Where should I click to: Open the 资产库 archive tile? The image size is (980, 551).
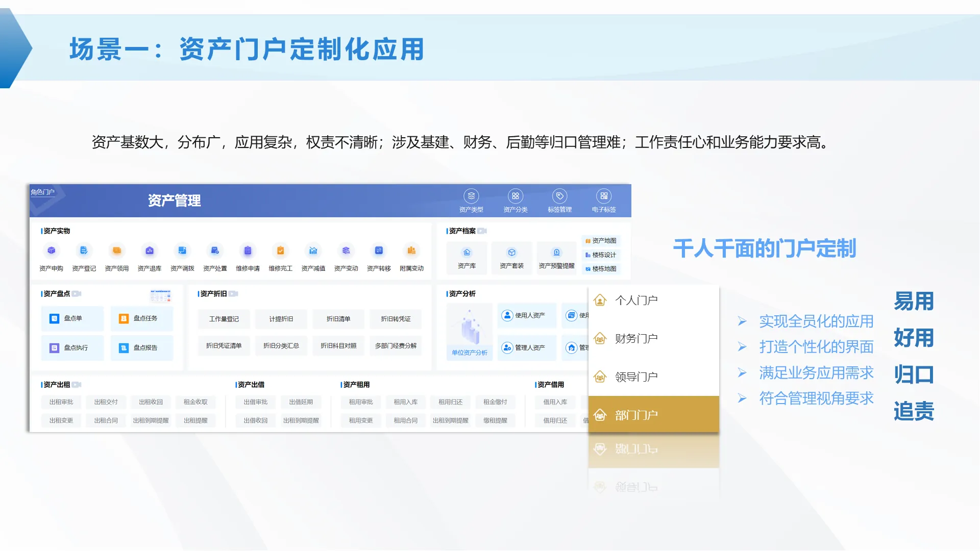pyautogui.click(x=467, y=258)
